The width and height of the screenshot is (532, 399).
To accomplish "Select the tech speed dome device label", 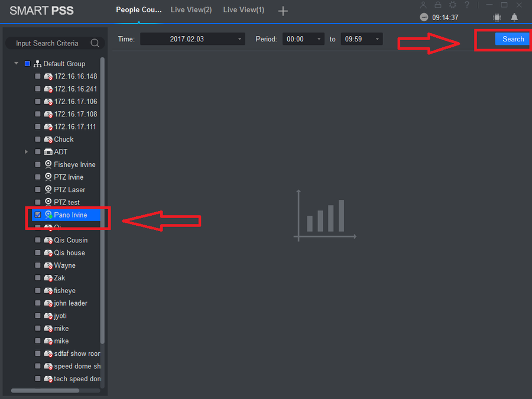I will pyautogui.click(x=77, y=379).
